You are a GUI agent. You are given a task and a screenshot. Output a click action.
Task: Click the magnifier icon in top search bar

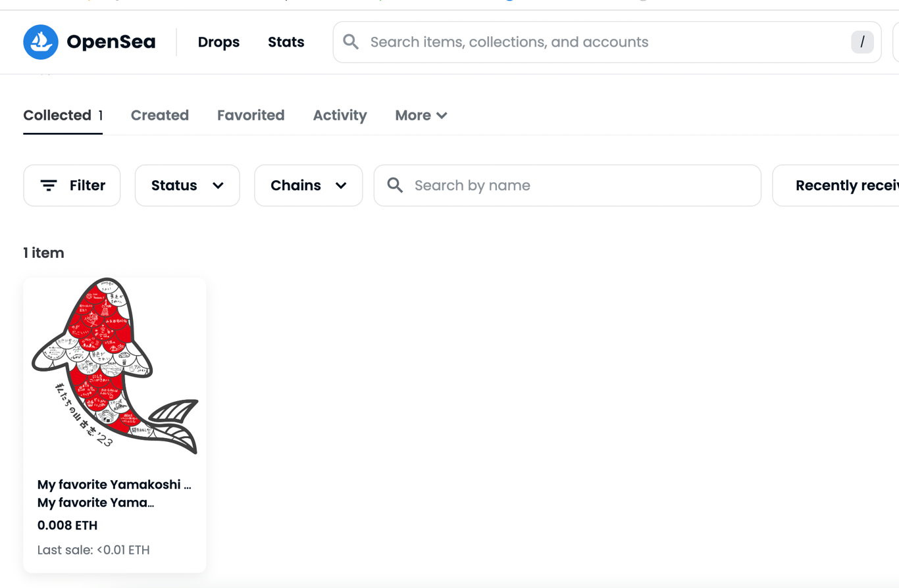coord(351,42)
